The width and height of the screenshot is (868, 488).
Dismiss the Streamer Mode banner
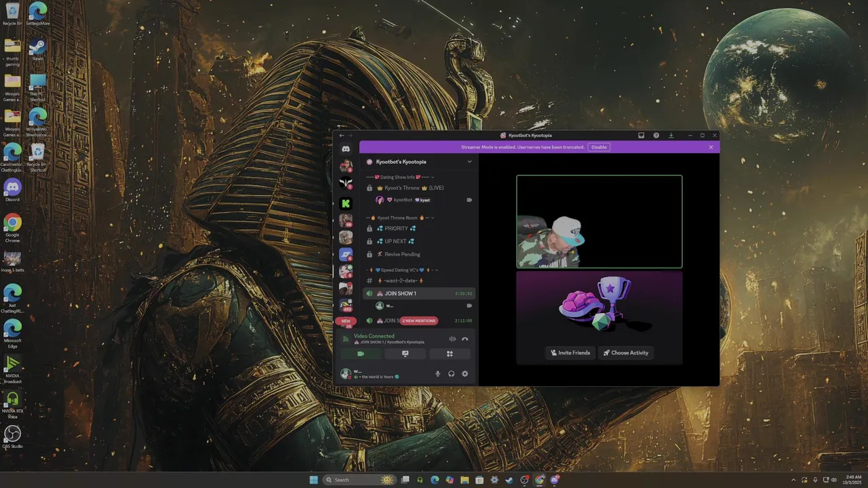coord(711,147)
